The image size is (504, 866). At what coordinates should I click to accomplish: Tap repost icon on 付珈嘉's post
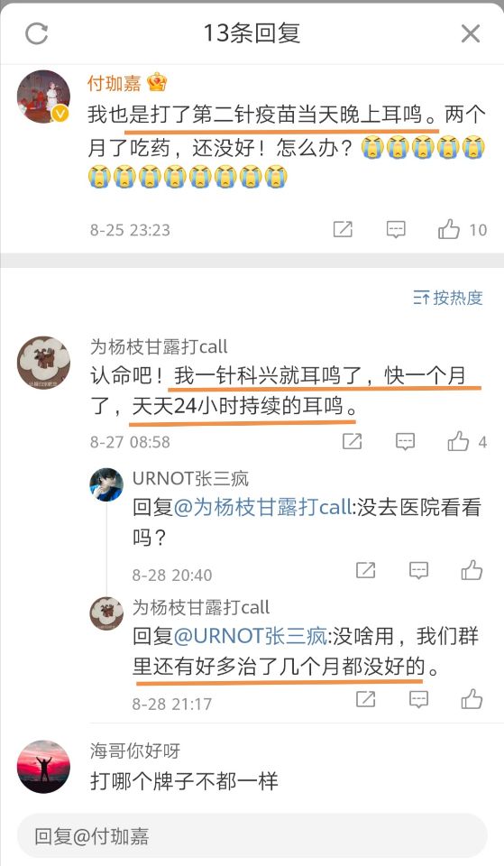343,229
